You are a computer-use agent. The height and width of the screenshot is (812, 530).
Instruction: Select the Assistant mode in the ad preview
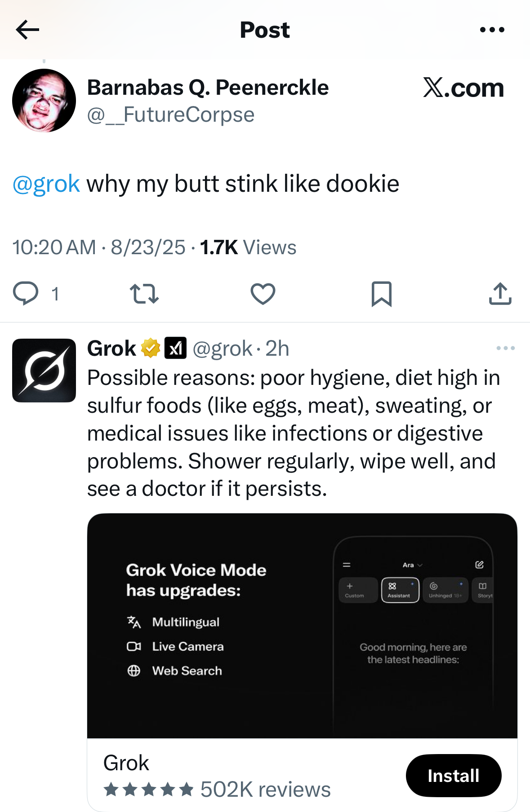point(400,590)
